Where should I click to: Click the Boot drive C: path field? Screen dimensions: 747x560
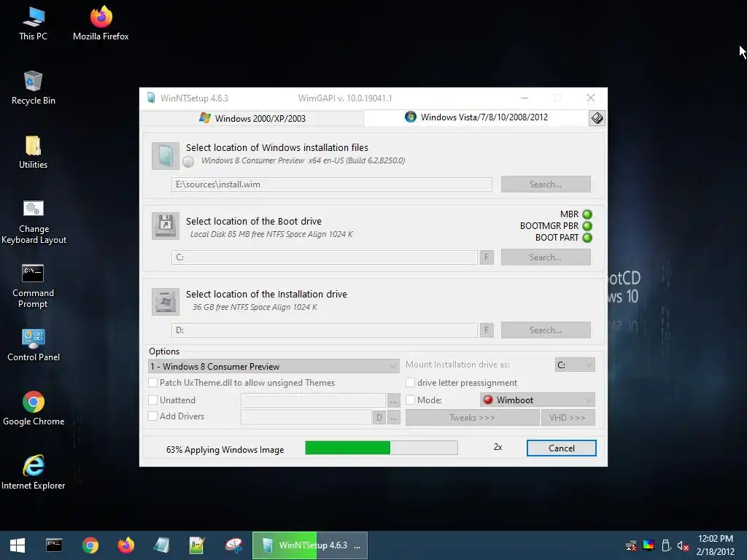(x=325, y=257)
